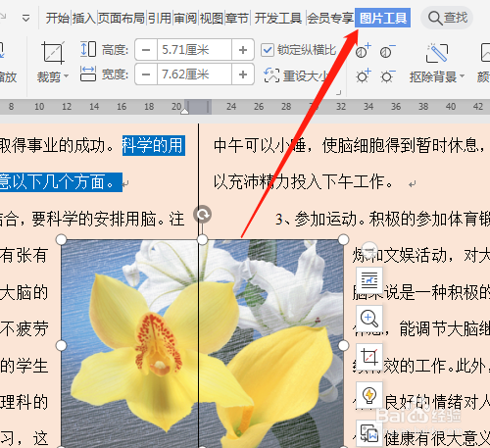Switch to the 引用 tab
Image resolution: width=490 pixels, height=448 pixels.
[160, 18]
